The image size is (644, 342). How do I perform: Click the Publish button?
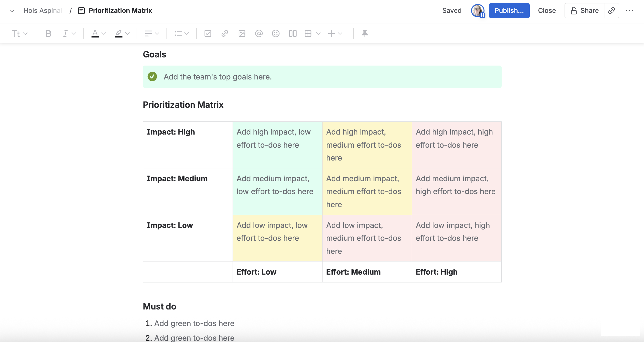tap(509, 10)
